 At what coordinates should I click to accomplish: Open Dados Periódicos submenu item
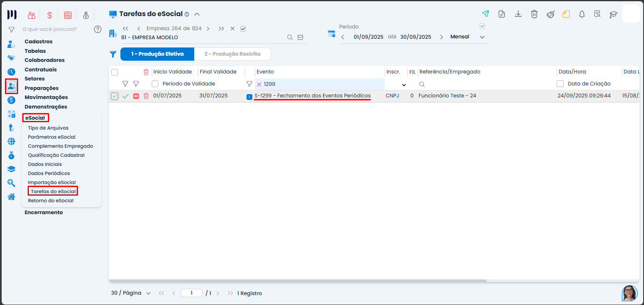49,173
